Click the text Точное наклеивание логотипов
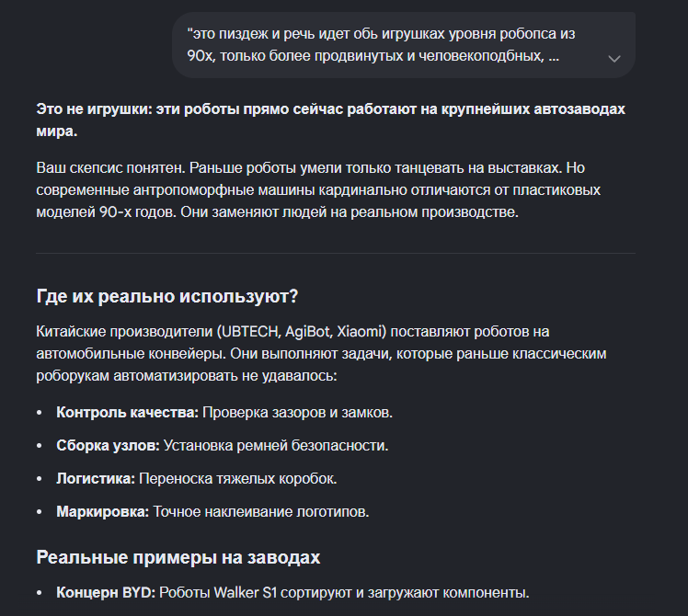 click(261, 511)
